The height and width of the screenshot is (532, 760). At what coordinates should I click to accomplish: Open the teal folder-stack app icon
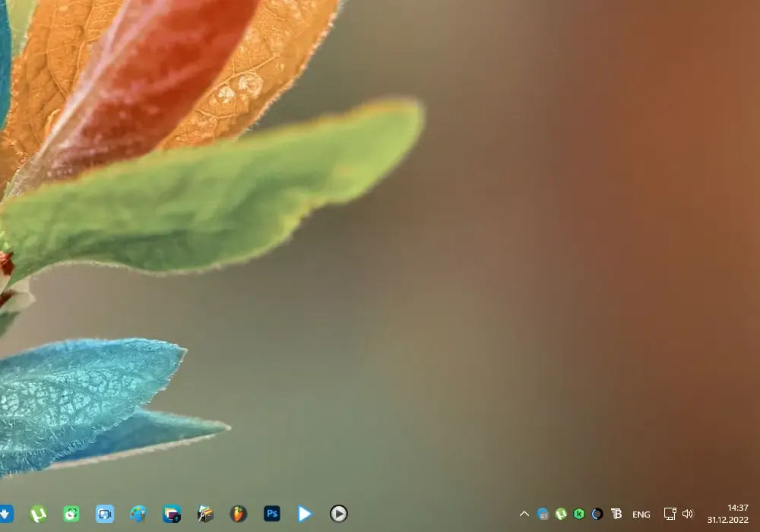click(x=172, y=514)
